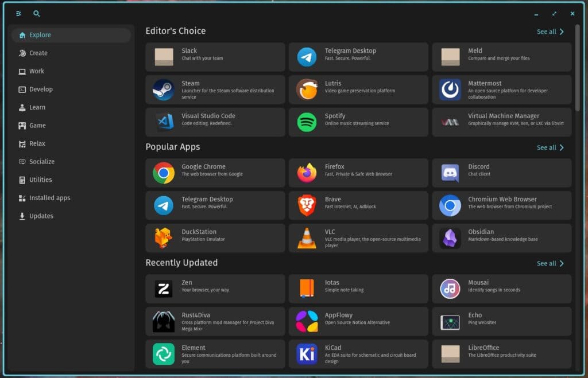Viewport: 588px width, 378px height.
Task: Open the Create category
Action: pyautogui.click(x=71, y=53)
